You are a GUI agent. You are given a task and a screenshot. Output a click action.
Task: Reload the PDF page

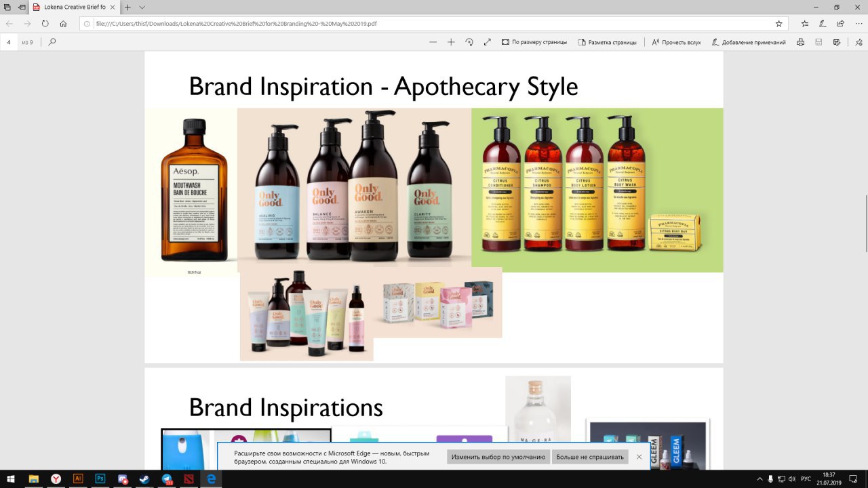pos(45,23)
